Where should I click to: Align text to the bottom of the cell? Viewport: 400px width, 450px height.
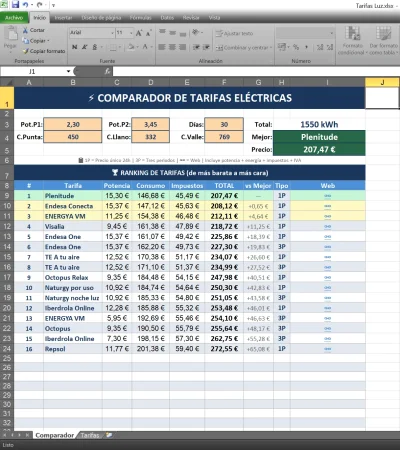pos(183,33)
